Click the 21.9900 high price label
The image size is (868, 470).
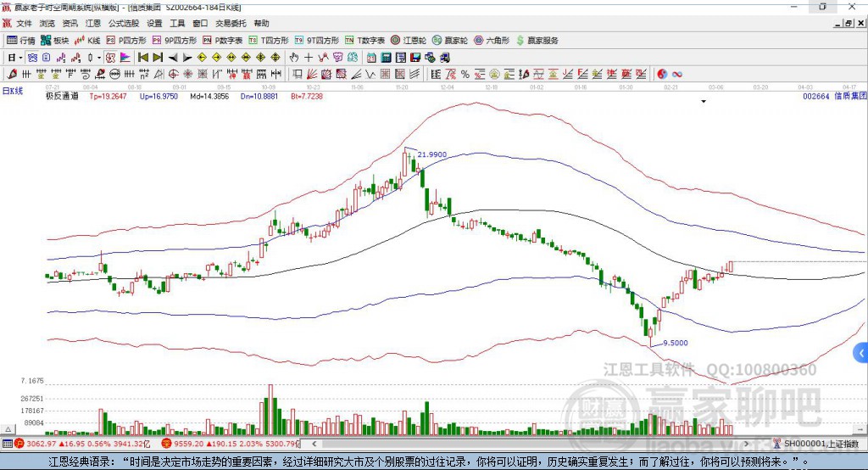coord(431,154)
